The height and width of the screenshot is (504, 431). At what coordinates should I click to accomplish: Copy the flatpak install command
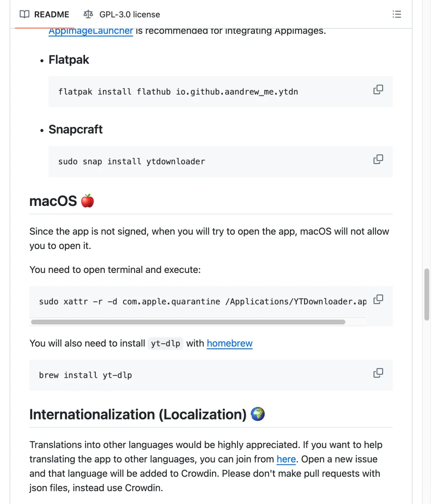(378, 90)
